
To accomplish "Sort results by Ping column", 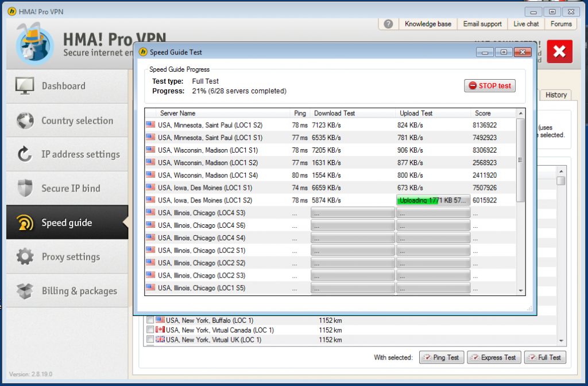I will coord(300,113).
